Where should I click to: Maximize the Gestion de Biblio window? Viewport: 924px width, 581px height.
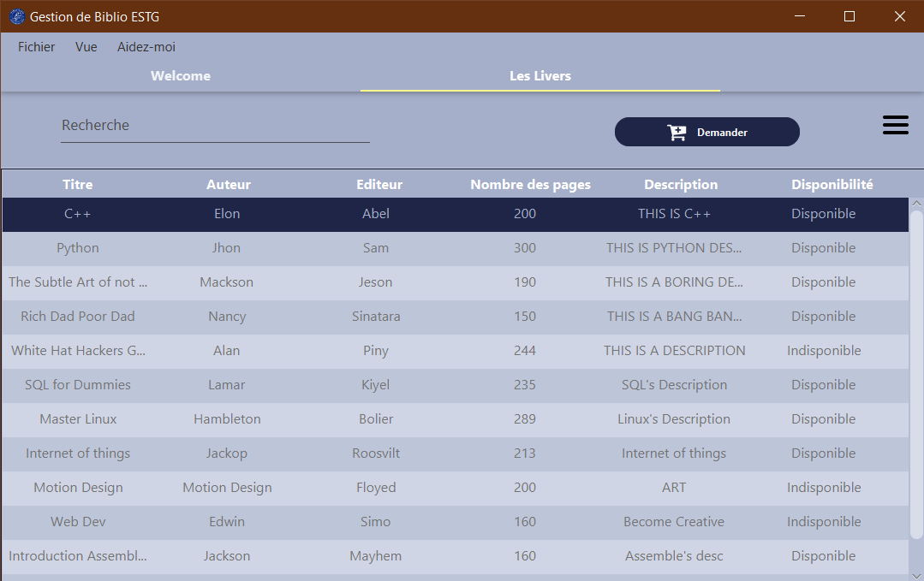coord(849,16)
